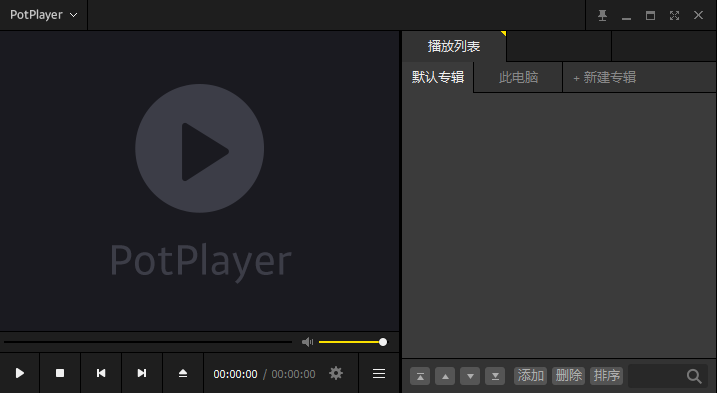Open a file with the eject icon

point(183,373)
